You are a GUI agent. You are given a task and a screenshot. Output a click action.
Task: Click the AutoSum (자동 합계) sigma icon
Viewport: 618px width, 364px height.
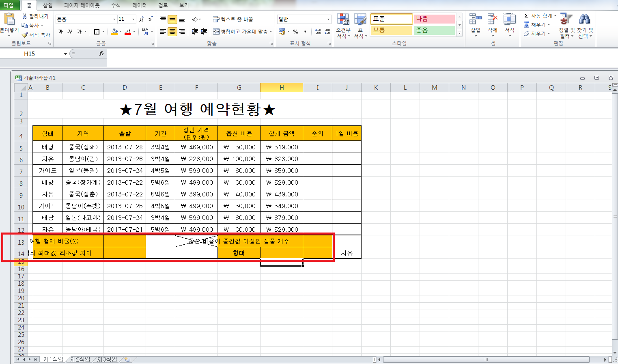pos(526,16)
